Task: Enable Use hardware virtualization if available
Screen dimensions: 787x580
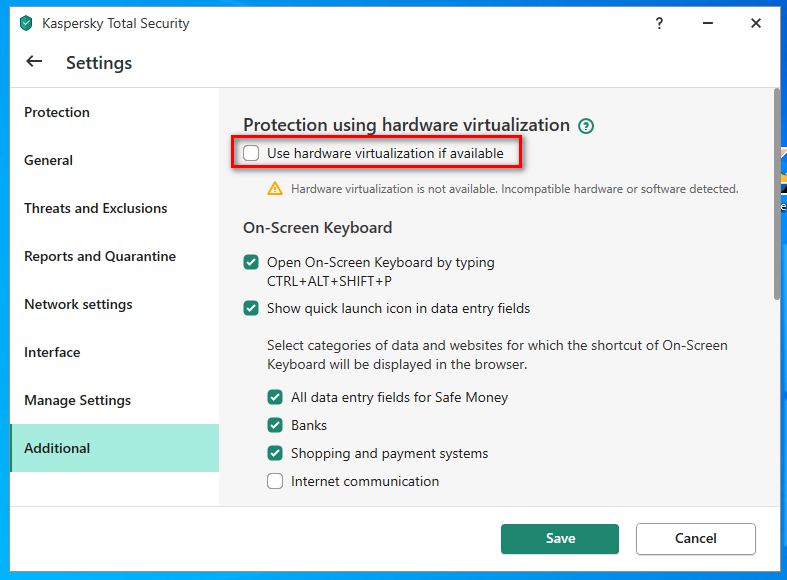Action: point(251,153)
